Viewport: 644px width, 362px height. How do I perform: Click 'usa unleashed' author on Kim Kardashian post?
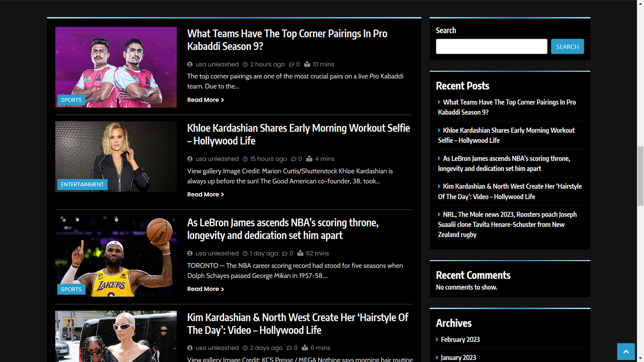[217, 348]
